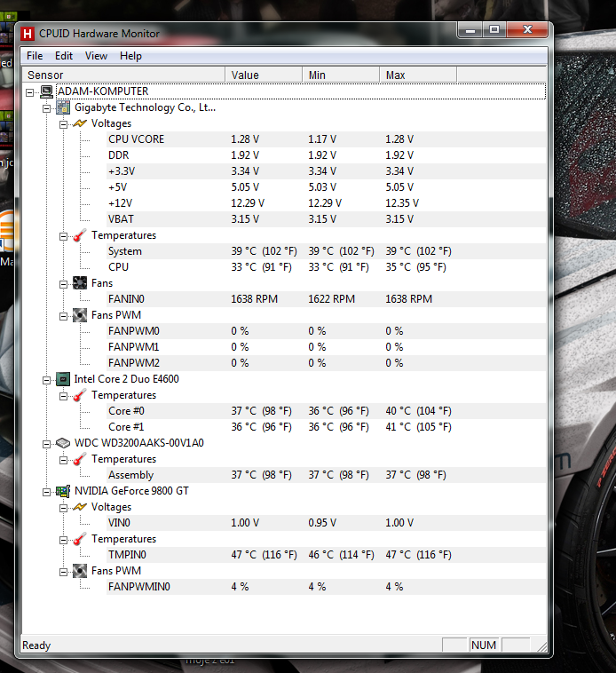Select the CPU VCORE row
Screen dimensions: 616x673
pyautogui.click(x=326, y=139)
